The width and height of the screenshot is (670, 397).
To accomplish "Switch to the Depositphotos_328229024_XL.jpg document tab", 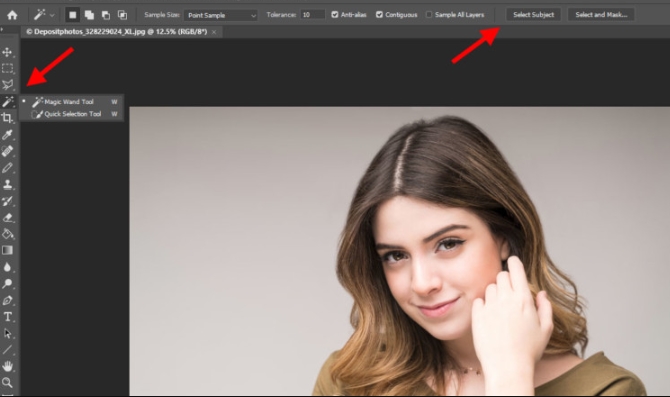I will point(117,32).
